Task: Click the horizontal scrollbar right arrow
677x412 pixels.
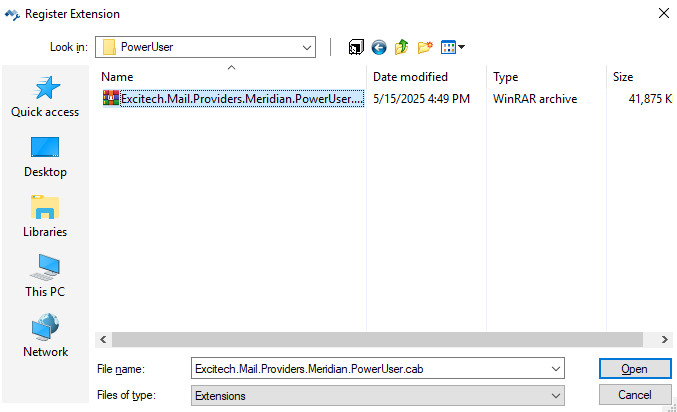Action: pyautogui.click(x=664, y=339)
